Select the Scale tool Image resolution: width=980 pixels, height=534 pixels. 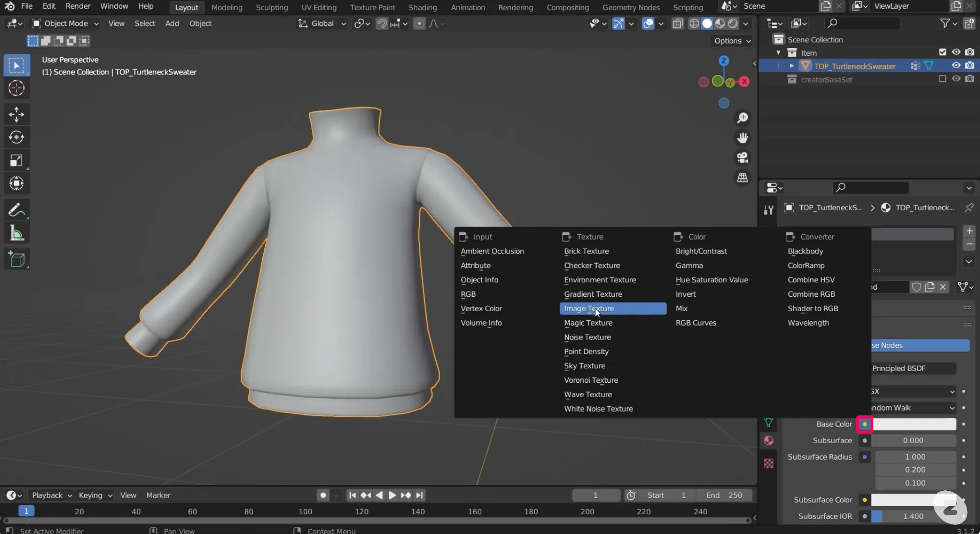[x=17, y=160]
